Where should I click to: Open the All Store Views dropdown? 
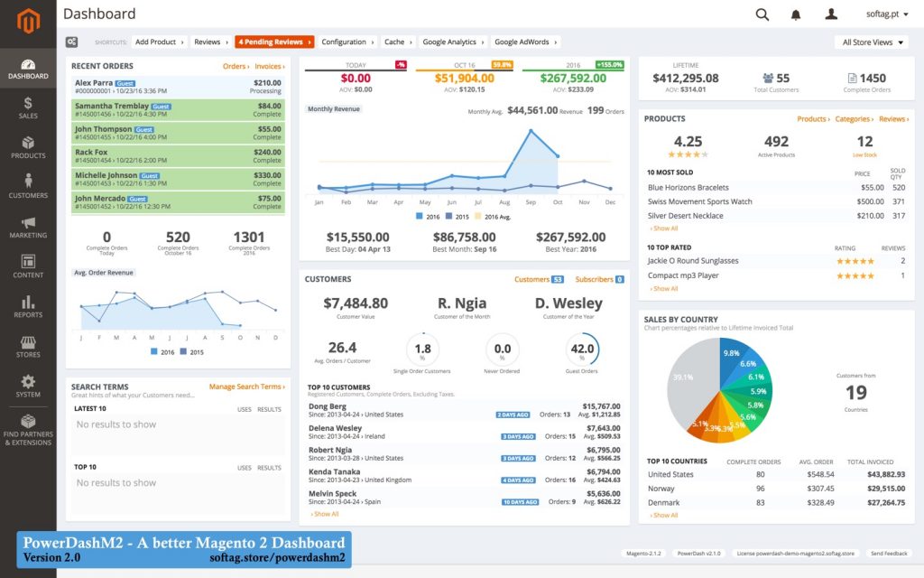tap(872, 42)
